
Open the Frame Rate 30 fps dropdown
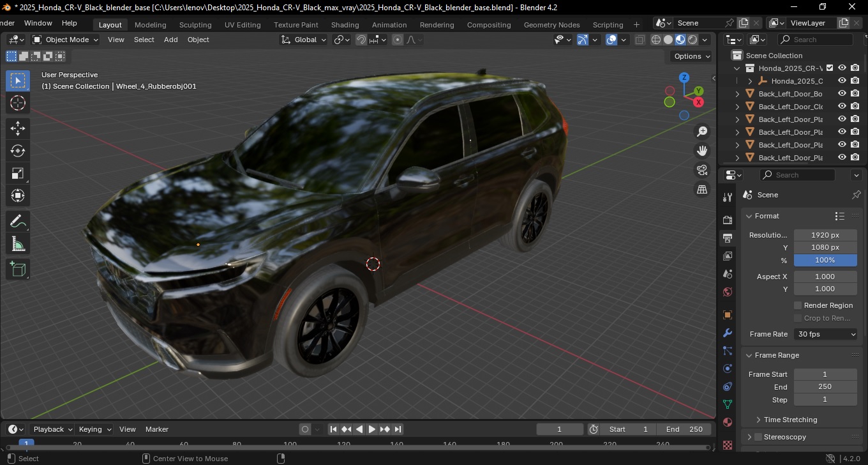[x=825, y=334]
